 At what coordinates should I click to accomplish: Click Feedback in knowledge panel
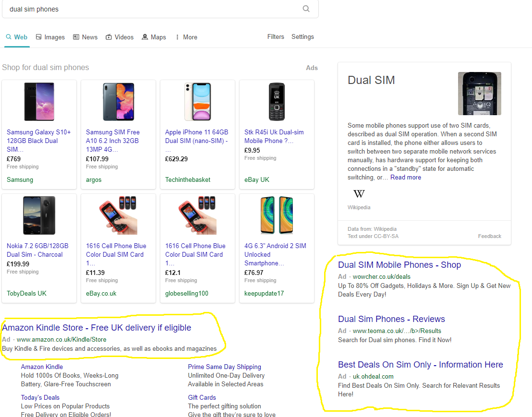(x=489, y=236)
